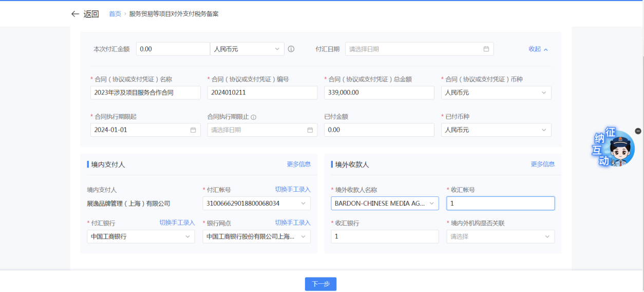Click info icon beside payment currency

(291, 49)
